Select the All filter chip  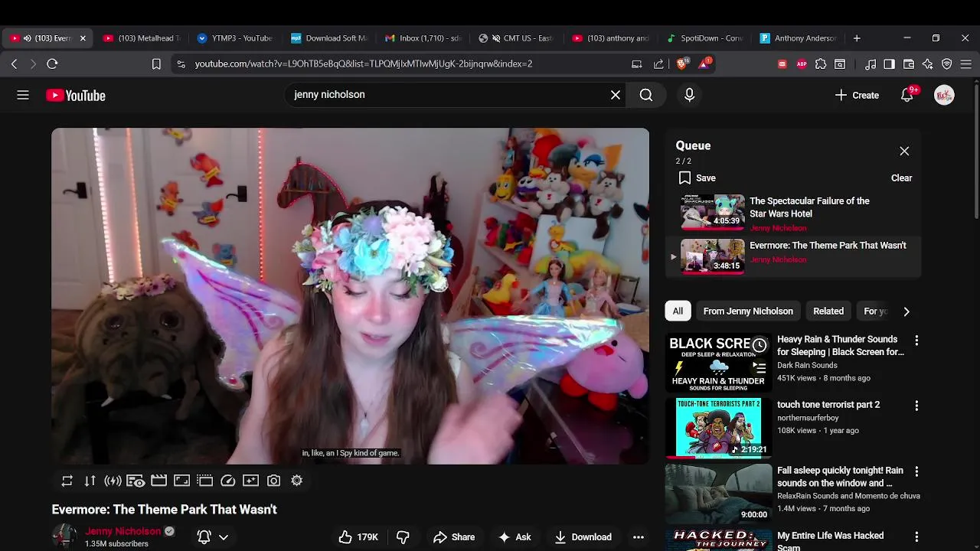point(678,311)
